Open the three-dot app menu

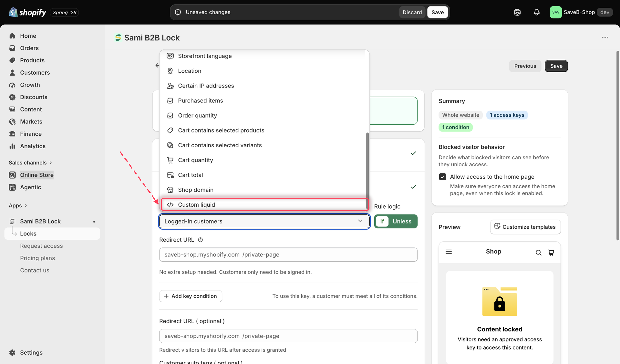[605, 38]
